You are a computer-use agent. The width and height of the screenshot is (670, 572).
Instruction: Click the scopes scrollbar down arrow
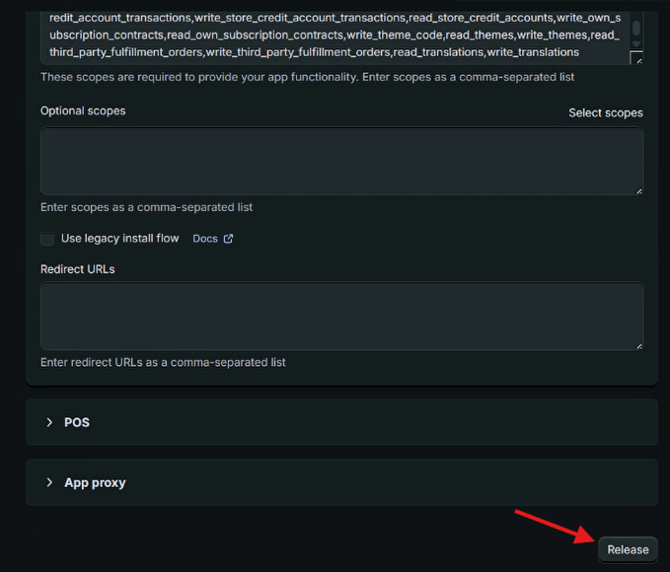tap(637, 44)
